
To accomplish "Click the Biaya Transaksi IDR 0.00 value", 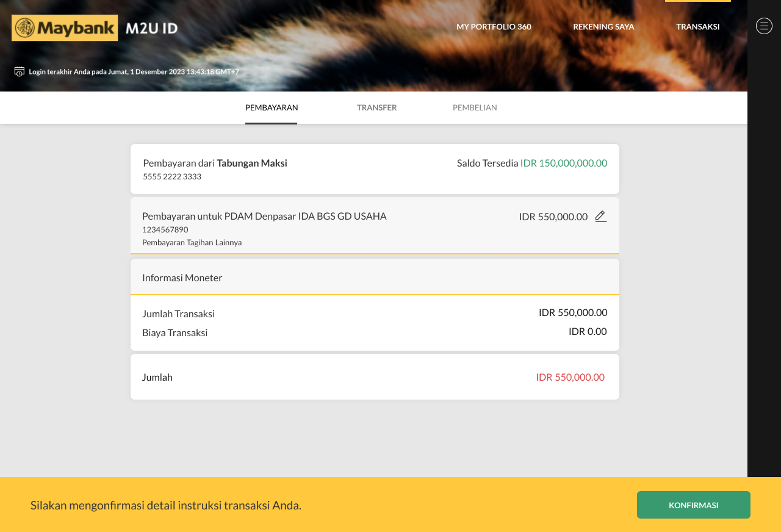I will (x=588, y=331).
